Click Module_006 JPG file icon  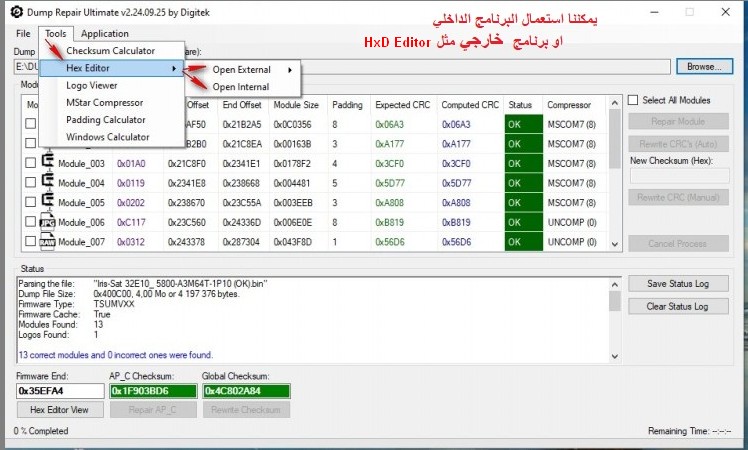click(x=48, y=221)
